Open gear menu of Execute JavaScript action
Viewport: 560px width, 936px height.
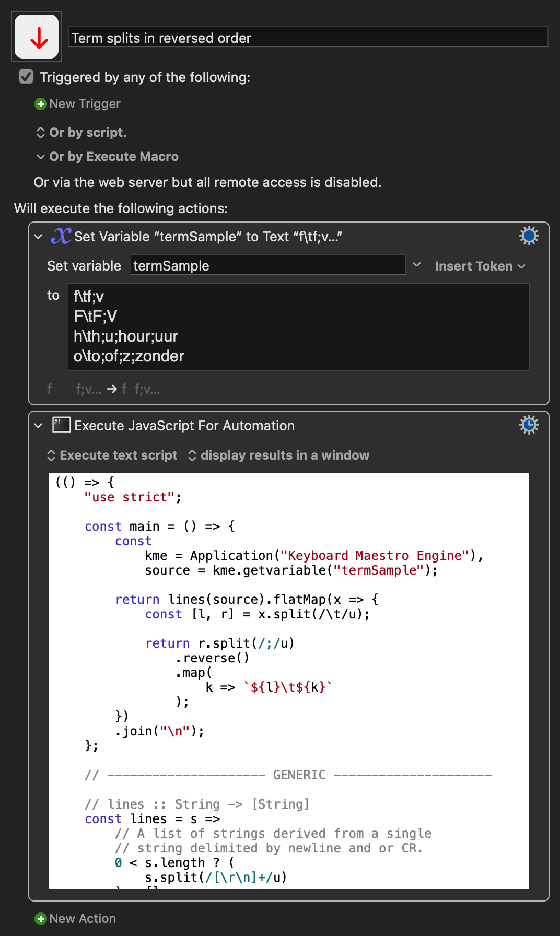529,425
